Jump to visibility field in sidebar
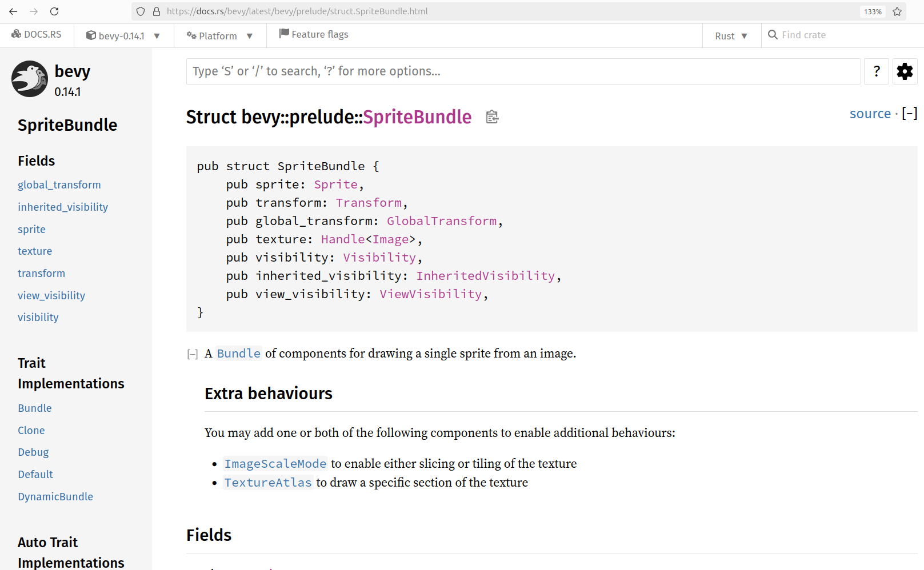Image resolution: width=924 pixels, height=570 pixels. click(38, 317)
